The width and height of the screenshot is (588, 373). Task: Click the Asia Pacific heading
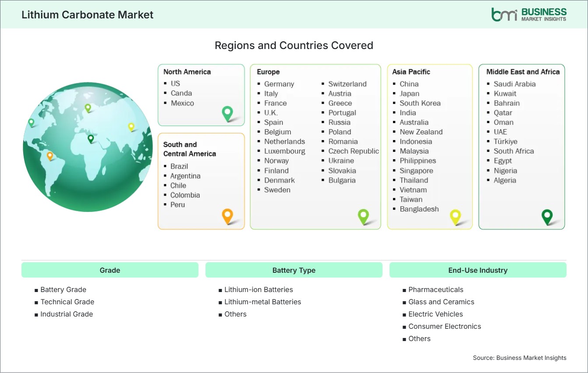(411, 72)
